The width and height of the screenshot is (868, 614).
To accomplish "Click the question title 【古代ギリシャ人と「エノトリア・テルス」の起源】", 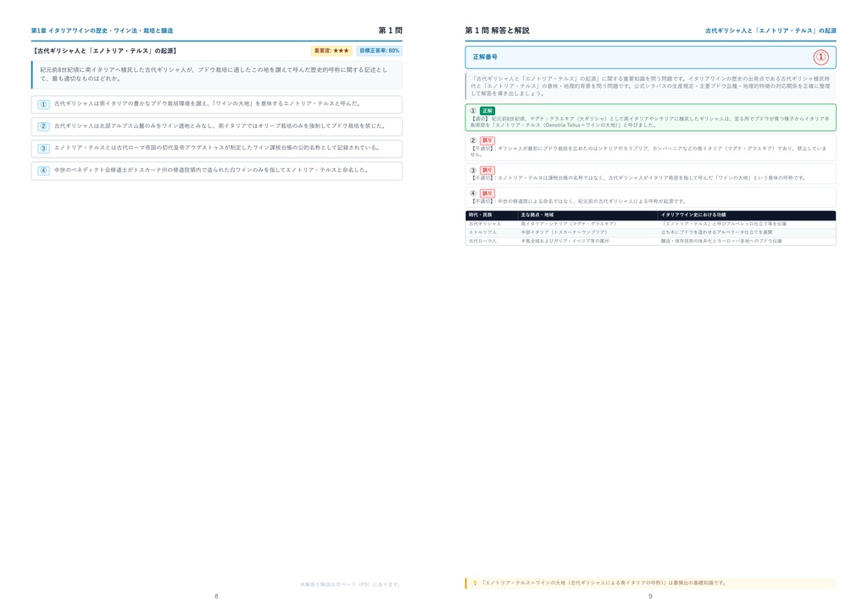I will click(104, 51).
